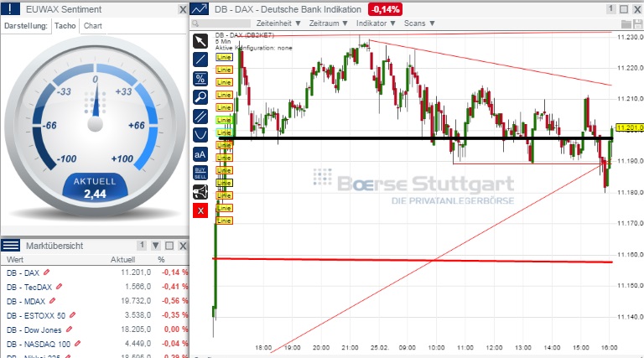This screenshot has width=644, height=358.
Task: Click the red X delete drawings button
Action: pos(200,210)
